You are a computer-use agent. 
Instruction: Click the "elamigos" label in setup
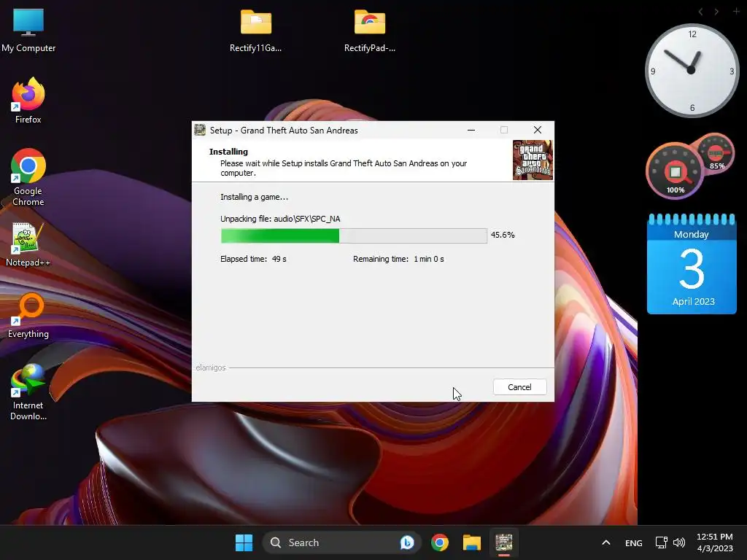click(211, 367)
